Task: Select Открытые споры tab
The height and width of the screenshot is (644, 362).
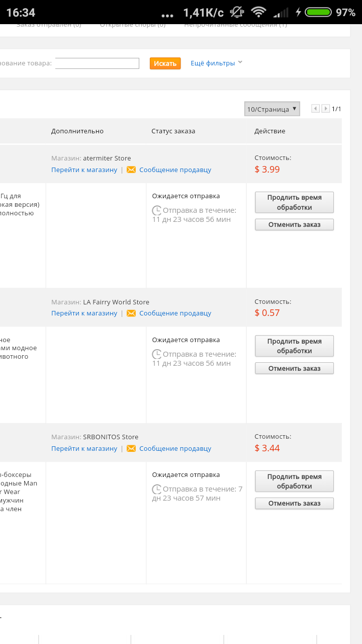Action: [133, 25]
